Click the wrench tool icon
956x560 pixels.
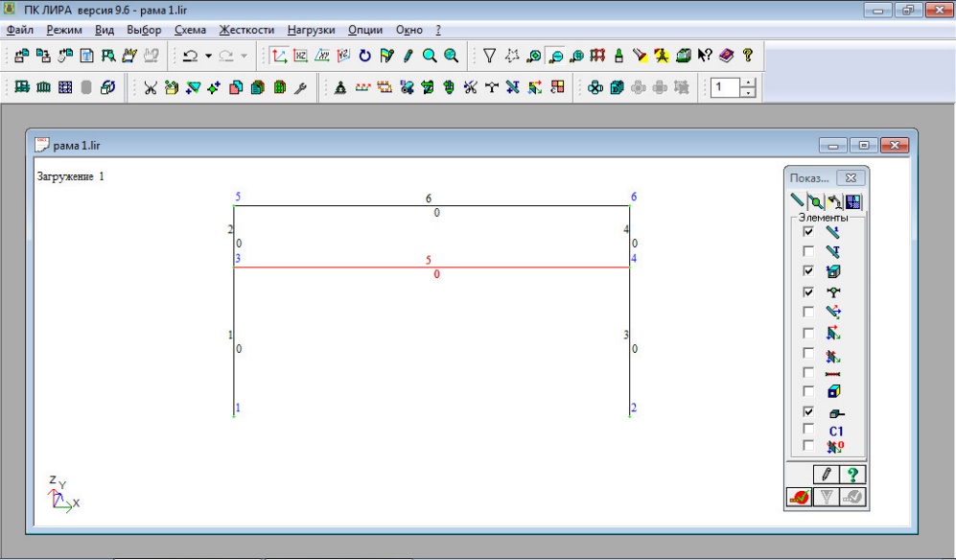300,88
